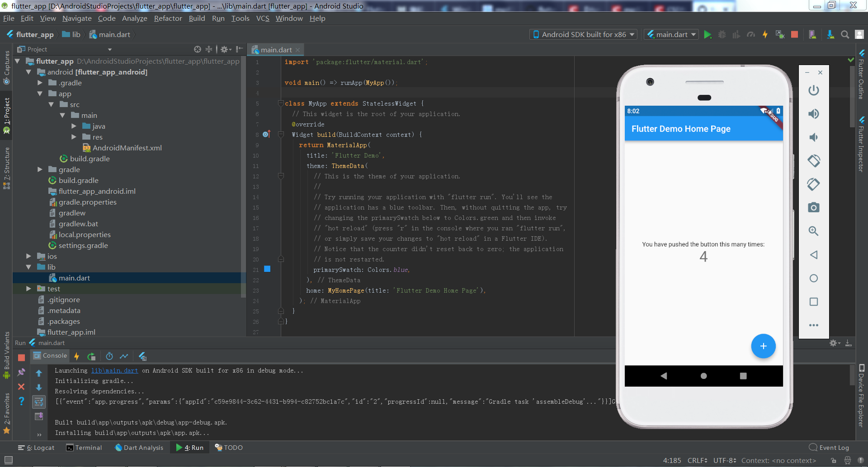The height and width of the screenshot is (467, 868).
Task: Tap the emulator navigation bar back triangle
Action: (663, 376)
